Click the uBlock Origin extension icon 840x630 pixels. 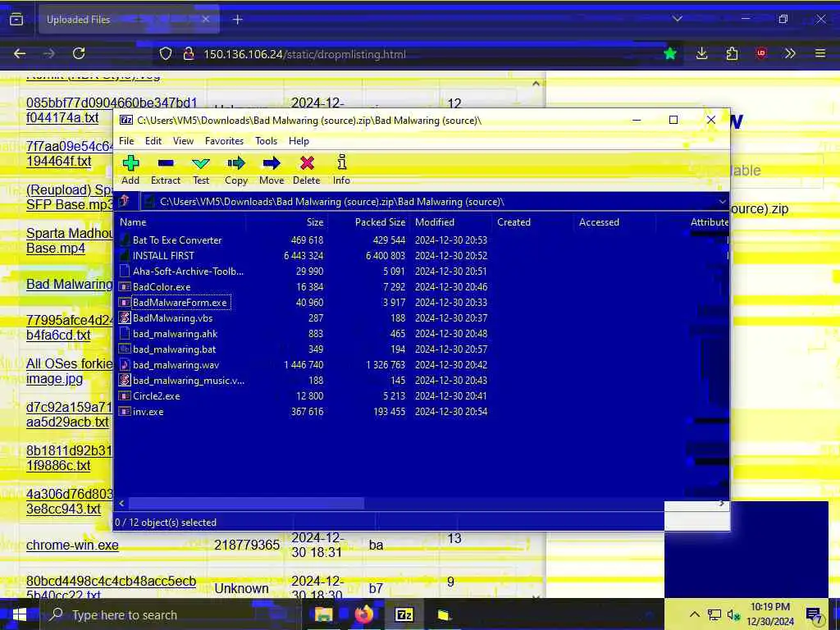point(761,53)
